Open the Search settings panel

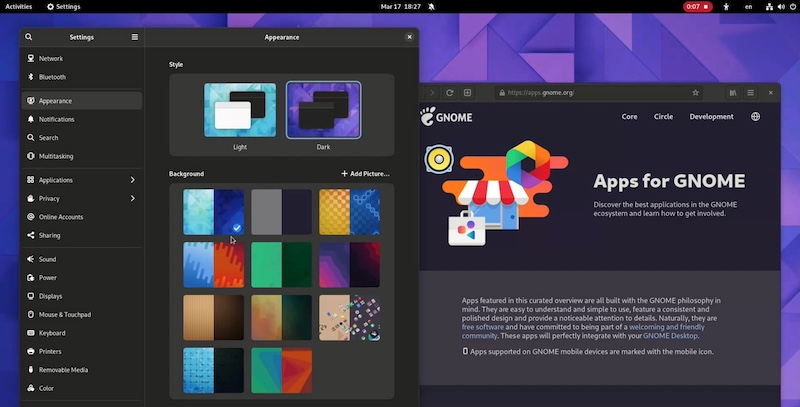[82, 138]
